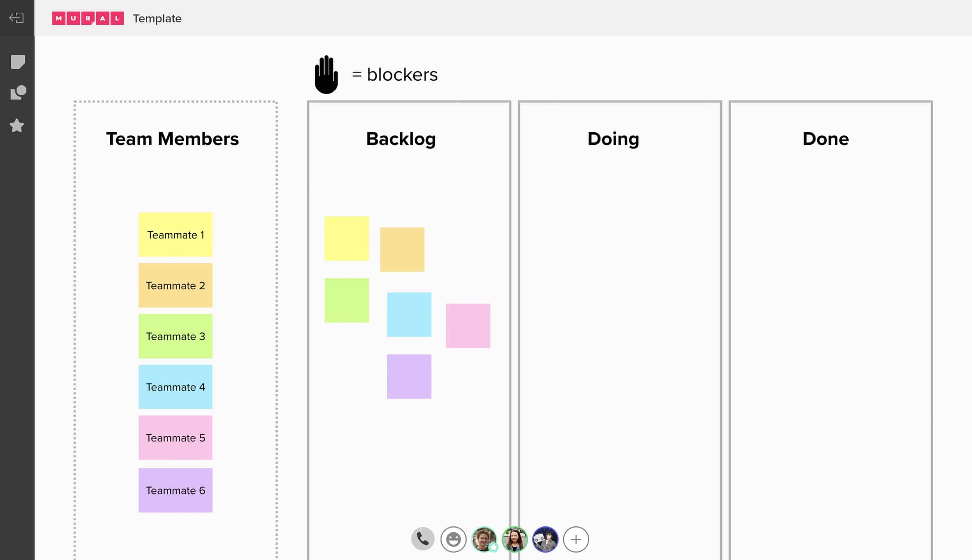Click the hand icon representing blockers
This screenshot has width=972, height=560.
pyautogui.click(x=326, y=76)
